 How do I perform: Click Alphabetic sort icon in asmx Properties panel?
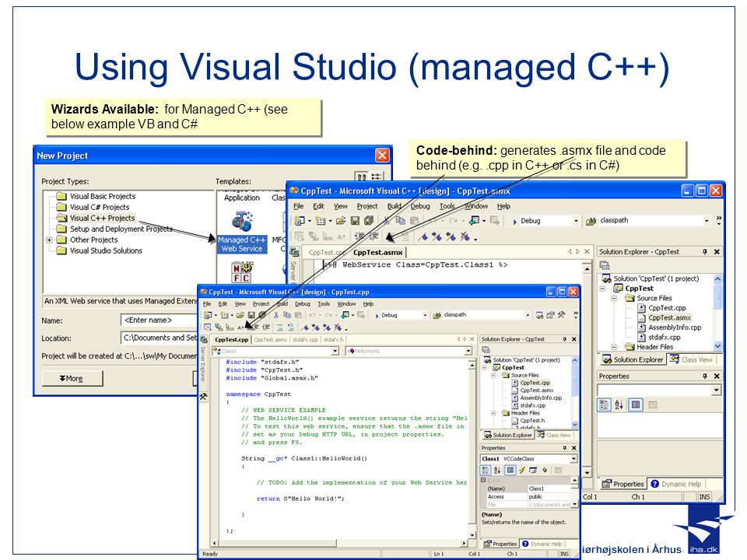tap(619, 404)
